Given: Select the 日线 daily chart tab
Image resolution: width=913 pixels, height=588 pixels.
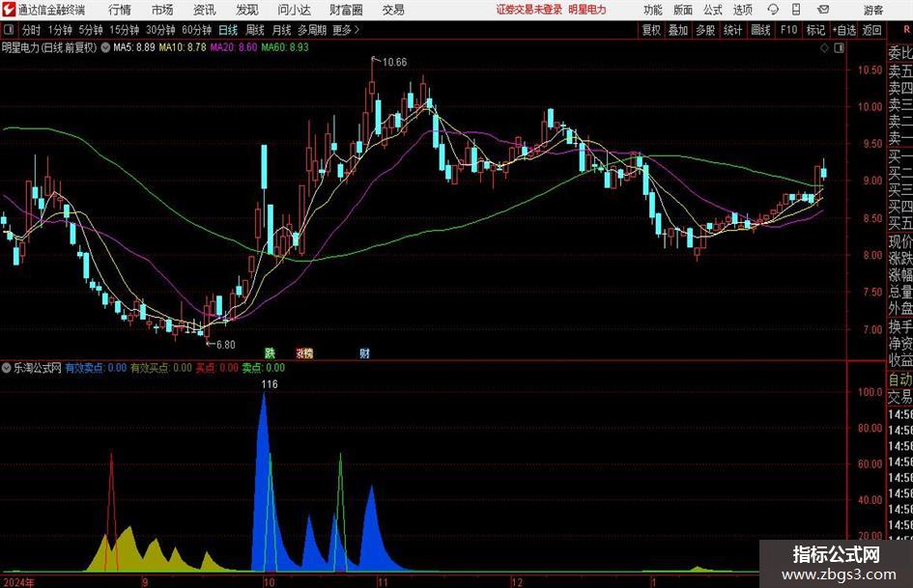Looking at the screenshot, I should click(x=228, y=30).
